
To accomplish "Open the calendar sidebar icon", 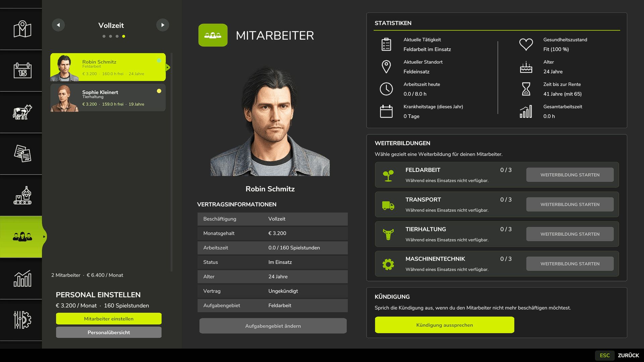I will pos(22,70).
